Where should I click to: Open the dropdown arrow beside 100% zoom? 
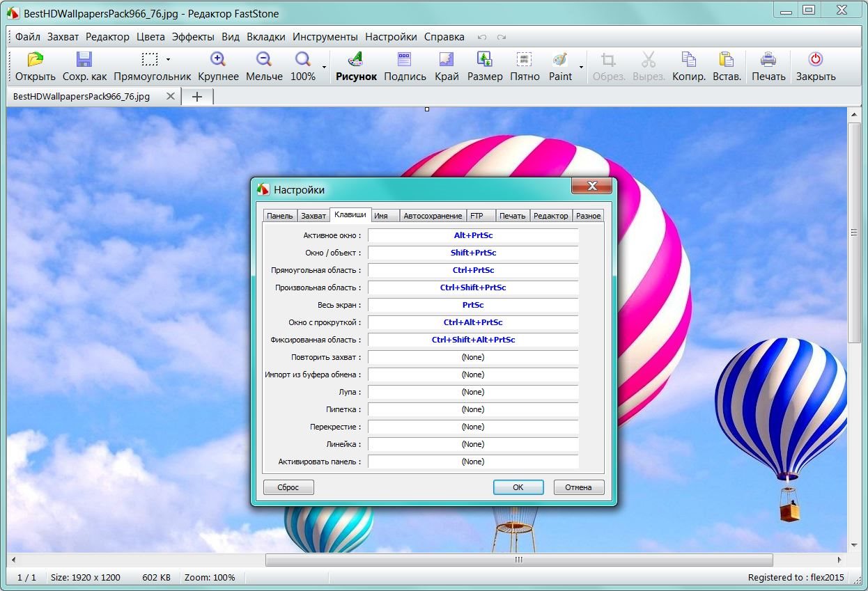[324, 68]
